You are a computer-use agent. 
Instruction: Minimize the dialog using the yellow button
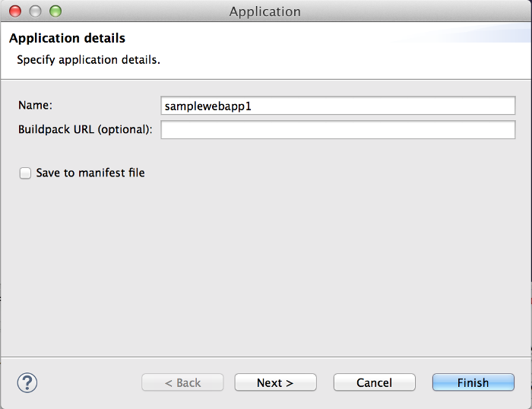(35, 11)
